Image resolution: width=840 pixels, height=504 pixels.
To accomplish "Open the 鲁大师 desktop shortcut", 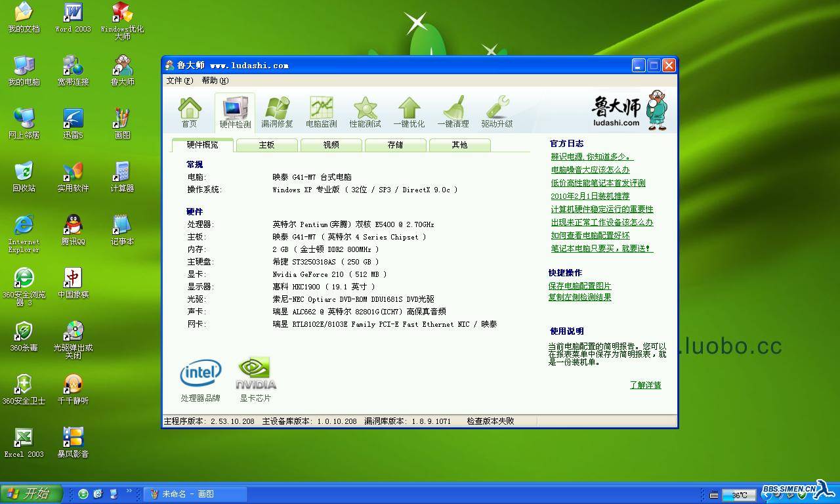I will 122,71.
